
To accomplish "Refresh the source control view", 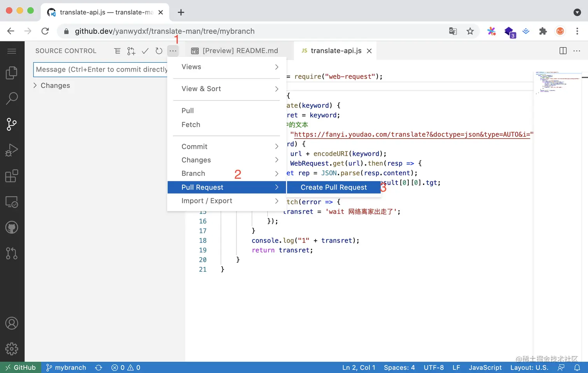I will pos(159,51).
